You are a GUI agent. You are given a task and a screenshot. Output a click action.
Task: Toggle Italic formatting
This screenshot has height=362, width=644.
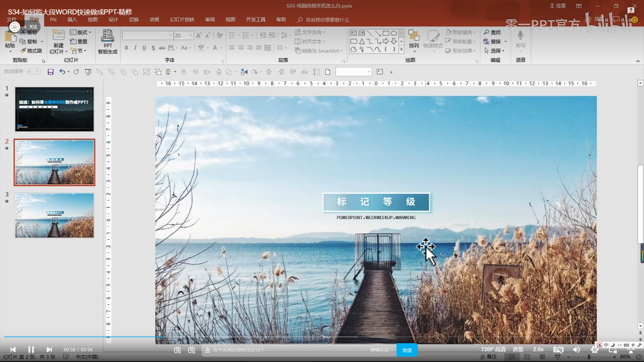point(135,48)
